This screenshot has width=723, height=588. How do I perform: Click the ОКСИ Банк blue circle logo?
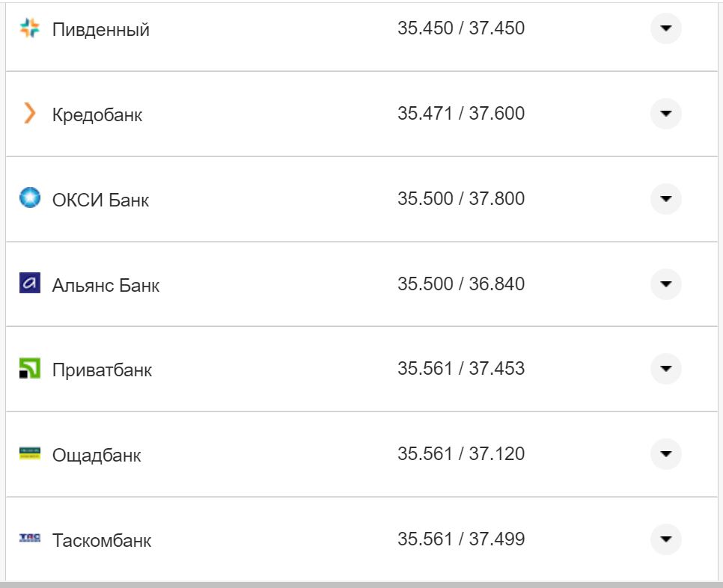[29, 199]
